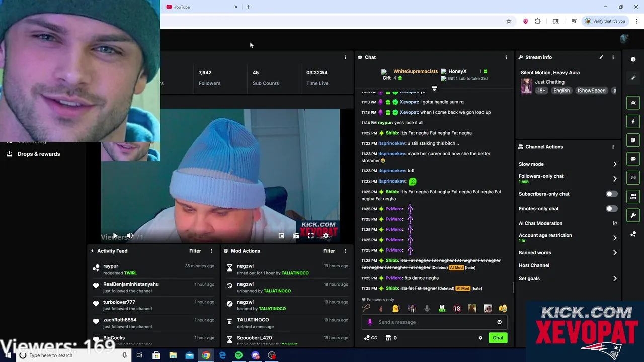The width and height of the screenshot is (644, 362).
Task: Click Verify that it's you profile button
Action: pos(605,21)
